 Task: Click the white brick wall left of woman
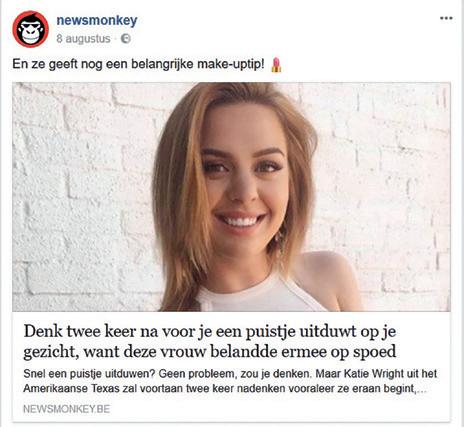click(x=83, y=197)
